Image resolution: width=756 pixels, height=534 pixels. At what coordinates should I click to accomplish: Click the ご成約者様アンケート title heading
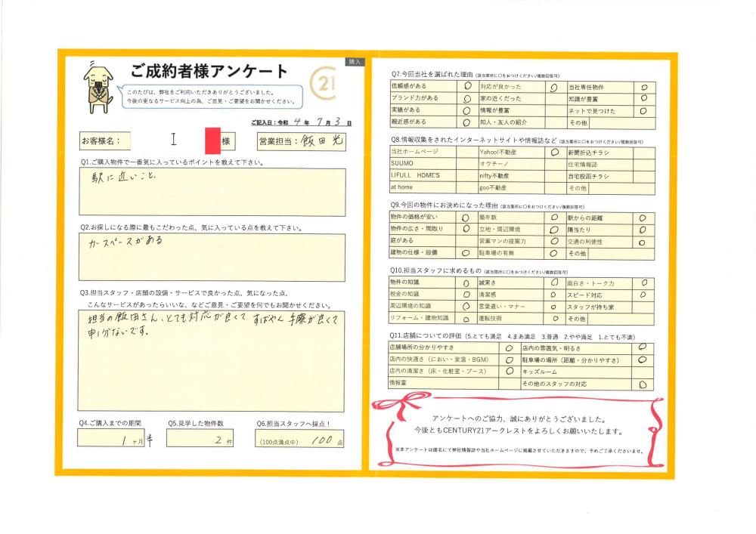pyautogui.click(x=209, y=72)
